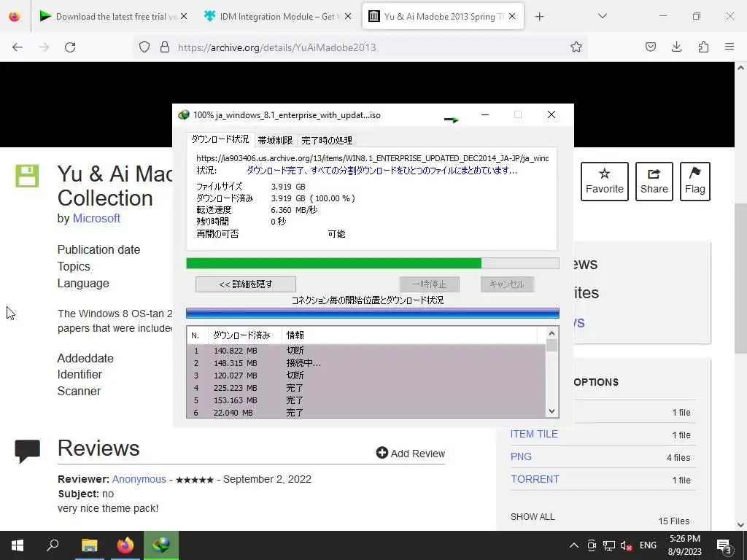Screen dimensions: 747x560
Task: Show hidden system tray icons
Action: coord(574,545)
